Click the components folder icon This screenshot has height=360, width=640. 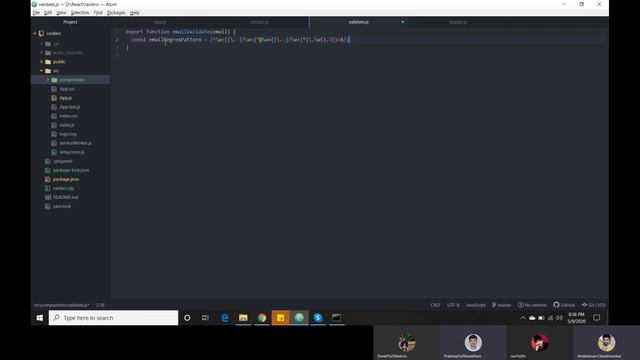(x=54, y=80)
